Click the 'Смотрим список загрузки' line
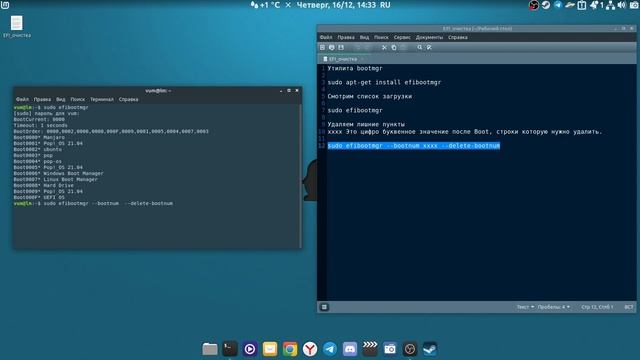The width and height of the screenshot is (640, 360). pos(369,96)
